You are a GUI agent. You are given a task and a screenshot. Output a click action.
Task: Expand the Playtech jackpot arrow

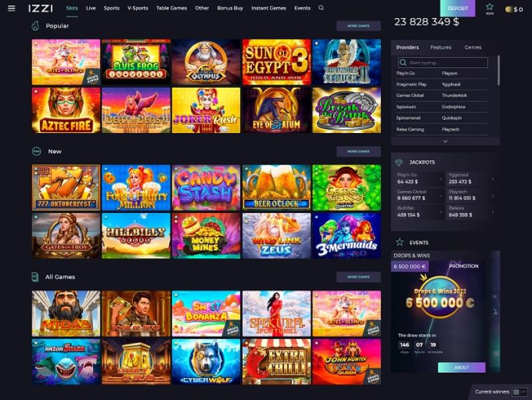coord(493,195)
